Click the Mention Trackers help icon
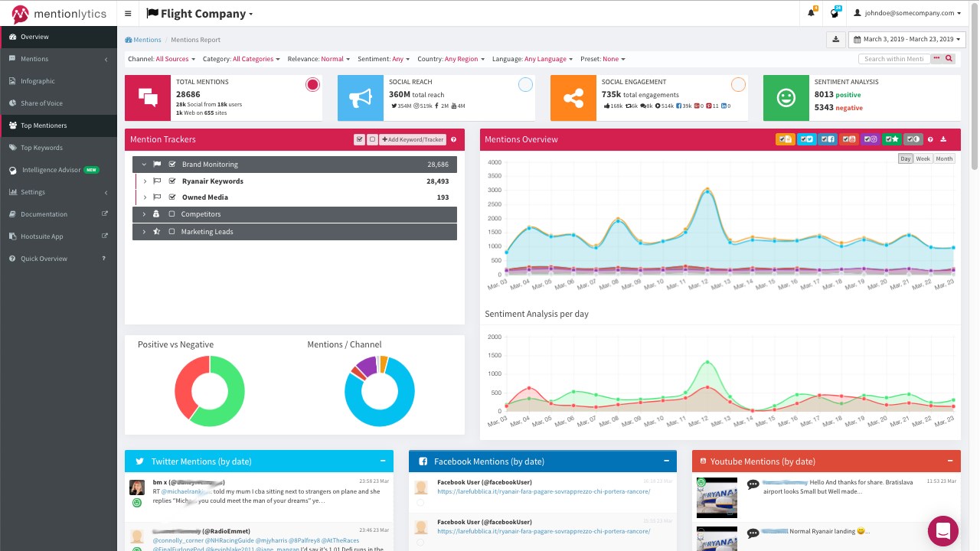Image resolution: width=980 pixels, height=551 pixels. pos(453,139)
